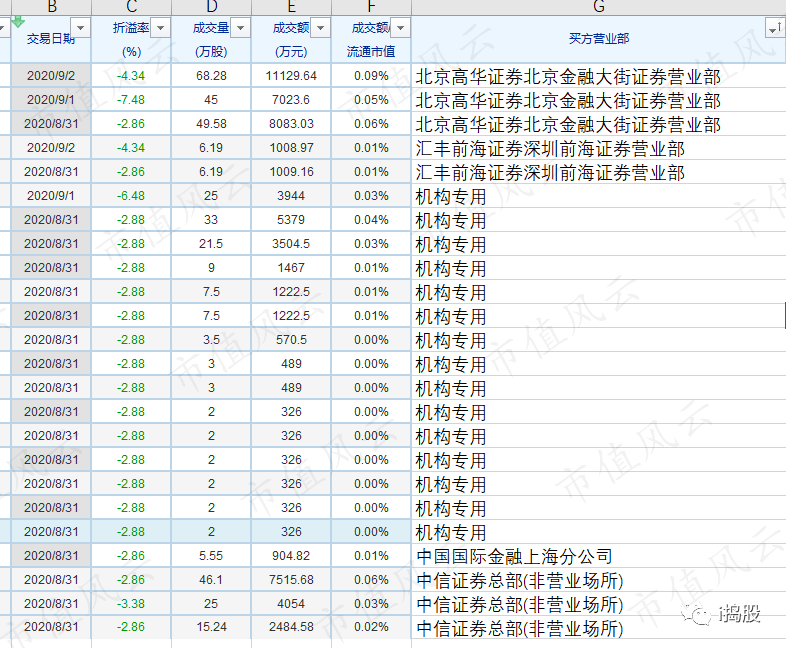Screen dimensions: 786x648
Task: Select the cell with value 7515.68
Action: (291, 580)
